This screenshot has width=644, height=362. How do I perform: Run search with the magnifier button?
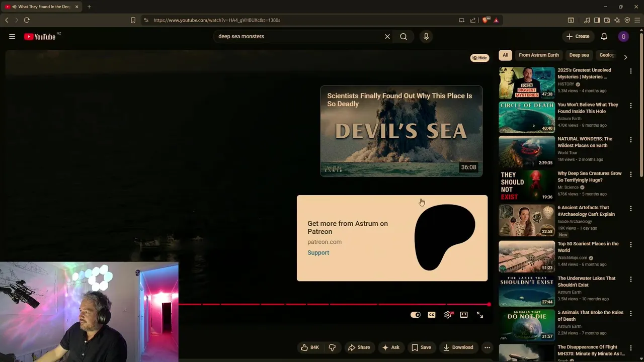404,36
